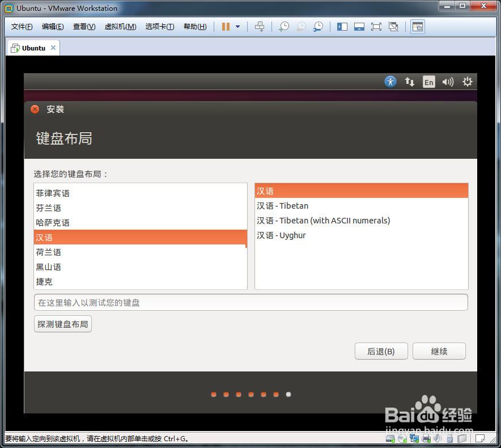The width and height of the screenshot is (501, 448).
Task: Enter Unity mode from toolbar
Action: (393, 27)
